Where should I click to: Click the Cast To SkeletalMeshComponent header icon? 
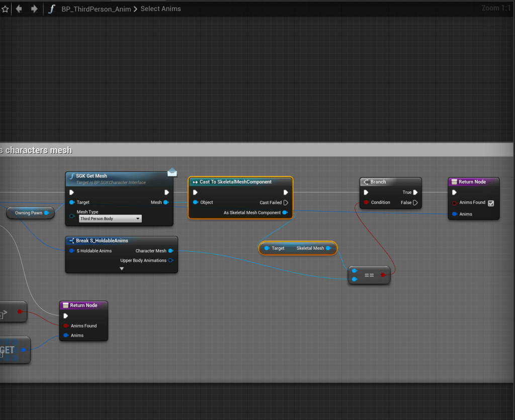[195, 182]
